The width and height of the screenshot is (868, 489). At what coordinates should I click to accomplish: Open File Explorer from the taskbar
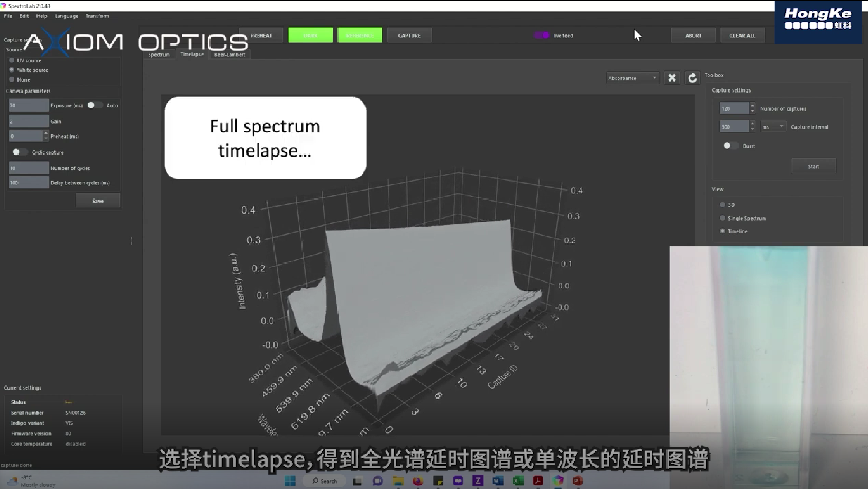coord(398,481)
